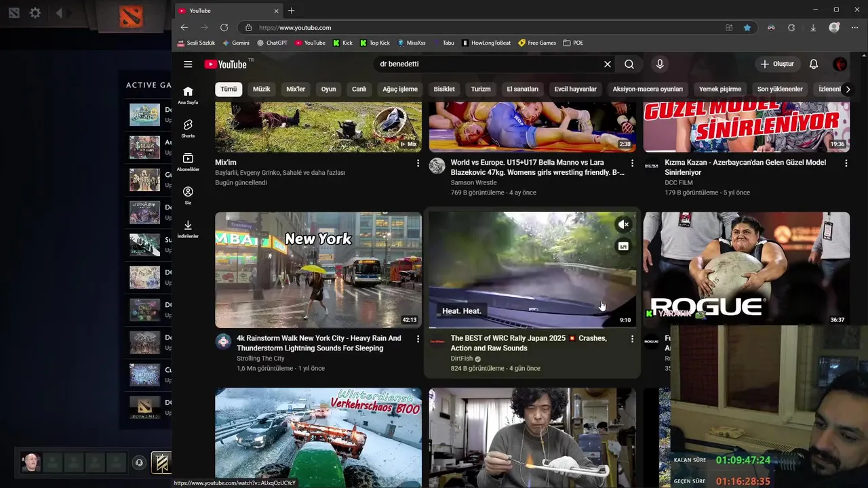The image size is (868, 488).
Task: Open the Sesli Sözlük bookmark
Action: (x=197, y=43)
